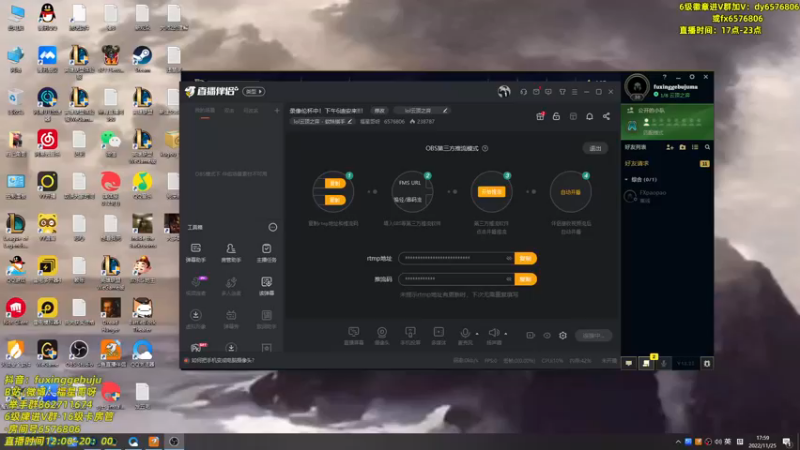Add the camera source
The width and height of the screenshot is (800, 450).
(382, 335)
